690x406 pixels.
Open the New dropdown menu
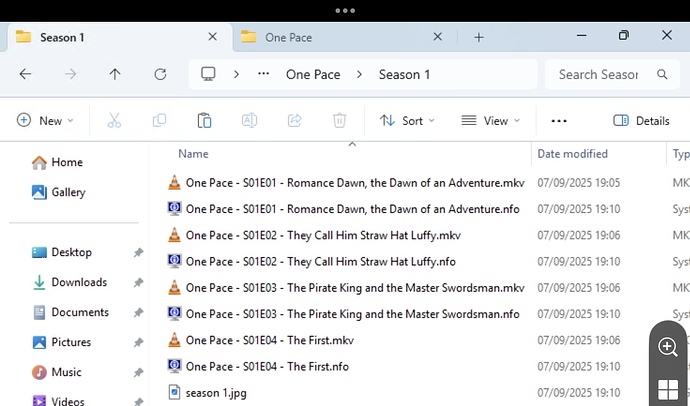pyautogui.click(x=45, y=121)
